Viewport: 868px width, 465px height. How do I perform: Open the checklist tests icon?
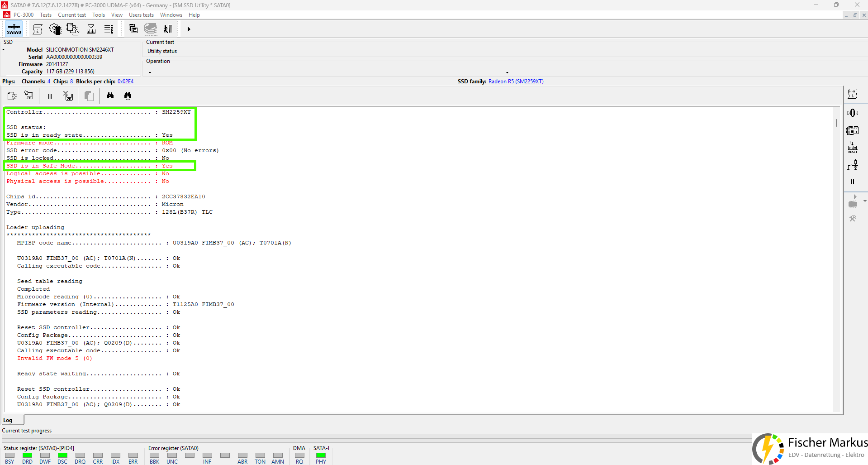point(109,29)
